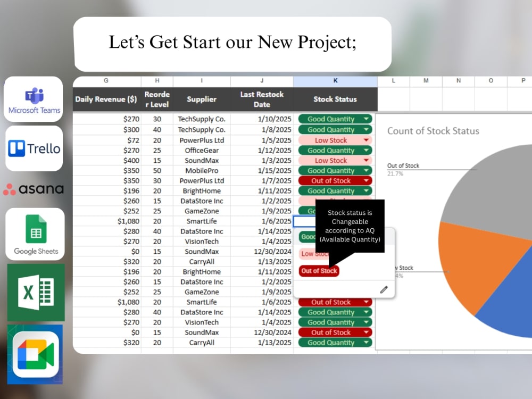Expand Low Stock dropdown in $72 PowerPlus row
Viewport: 532px width, 399px height.
click(x=366, y=140)
